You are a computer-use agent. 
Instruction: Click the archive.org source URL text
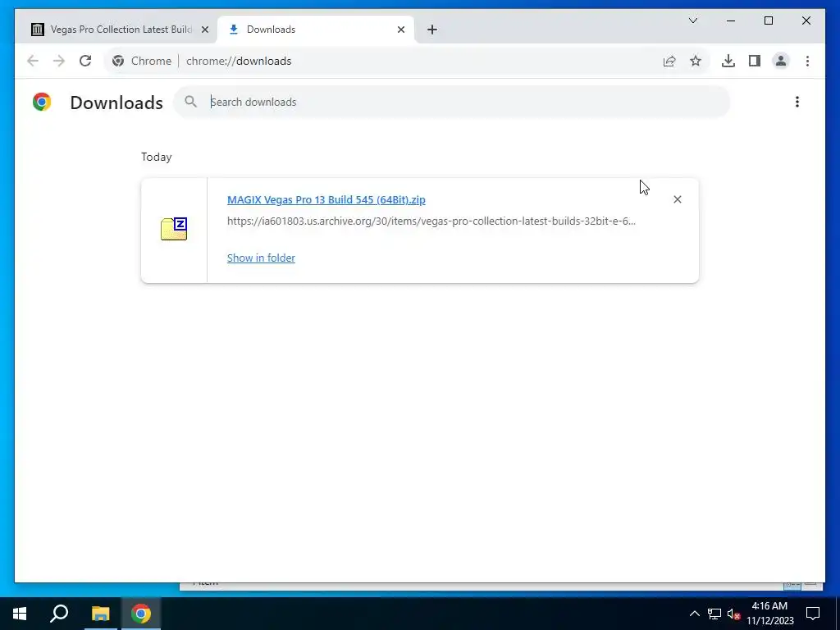tap(431, 221)
